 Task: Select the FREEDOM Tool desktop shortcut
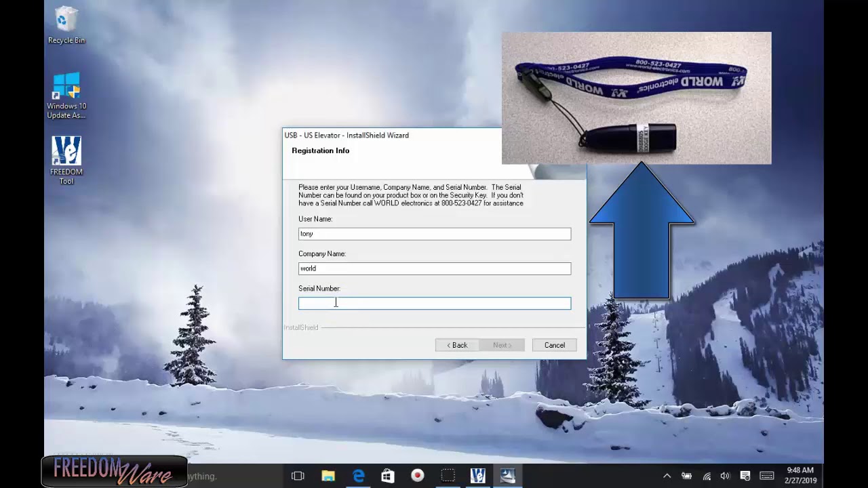66,161
